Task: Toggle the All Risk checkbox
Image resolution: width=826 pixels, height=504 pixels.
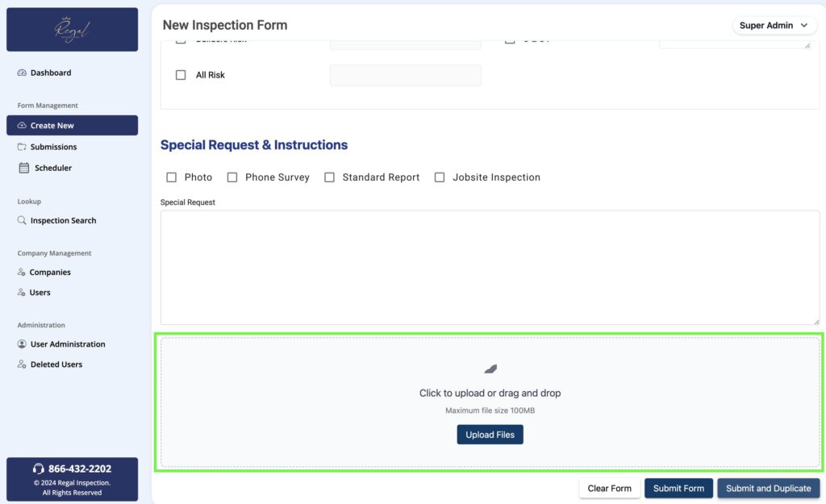Action: coord(181,75)
